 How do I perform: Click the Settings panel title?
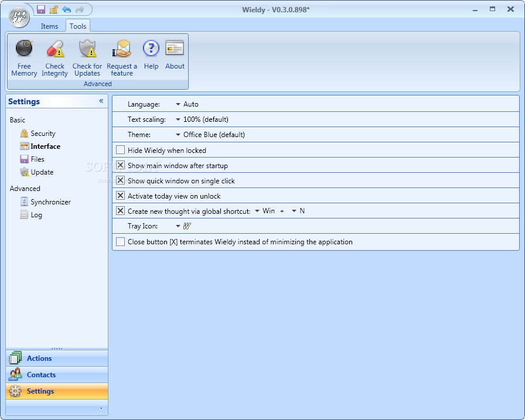click(x=24, y=101)
